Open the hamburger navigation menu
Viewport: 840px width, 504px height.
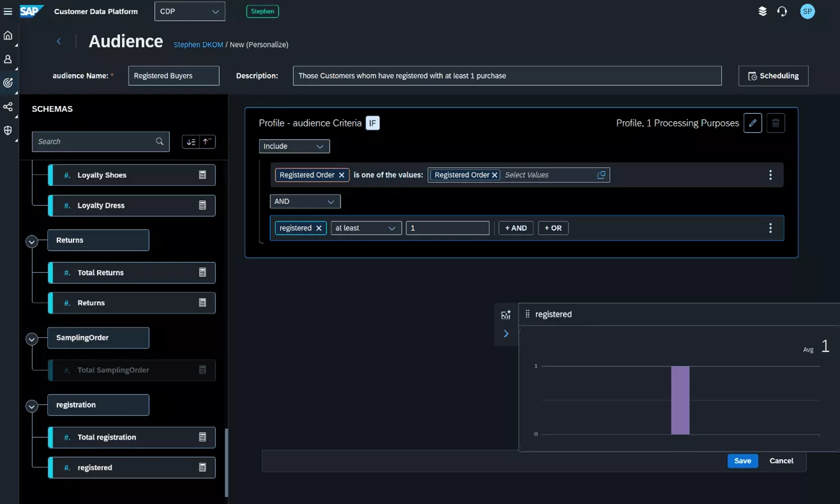coord(8,11)
